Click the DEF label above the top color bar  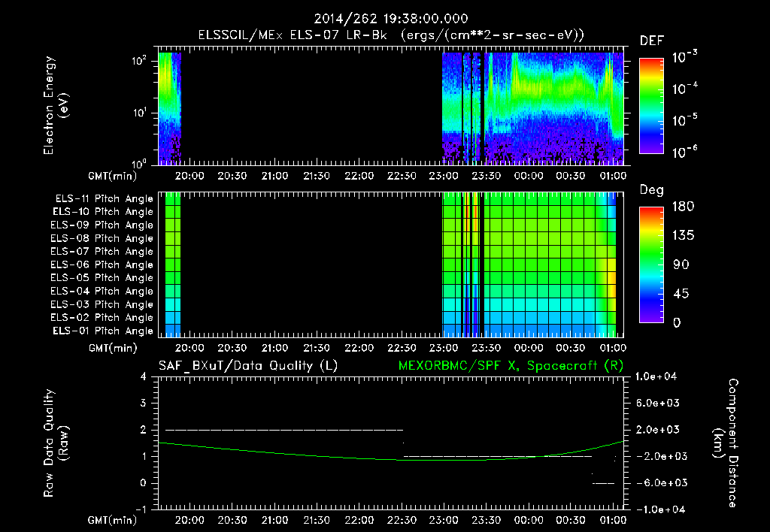coord(652,41)
